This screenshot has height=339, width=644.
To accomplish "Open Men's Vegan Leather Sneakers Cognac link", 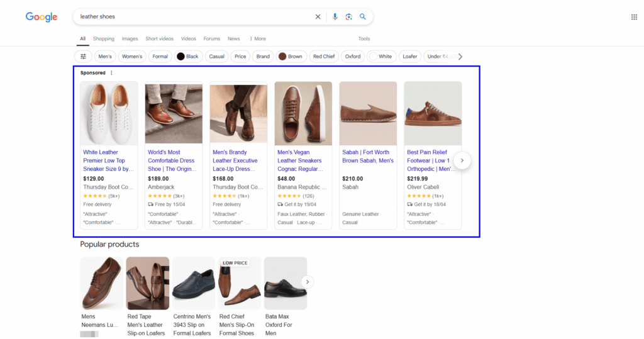I will point(300,160).
